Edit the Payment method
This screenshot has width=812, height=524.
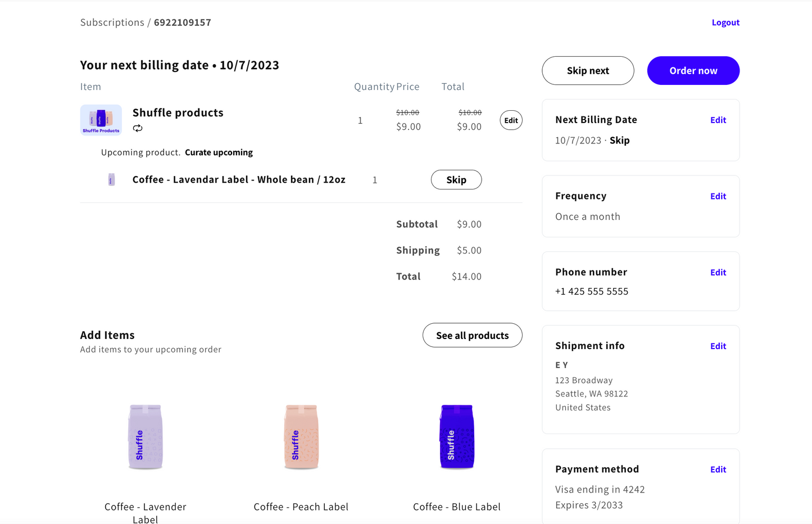tap(718, 469)
